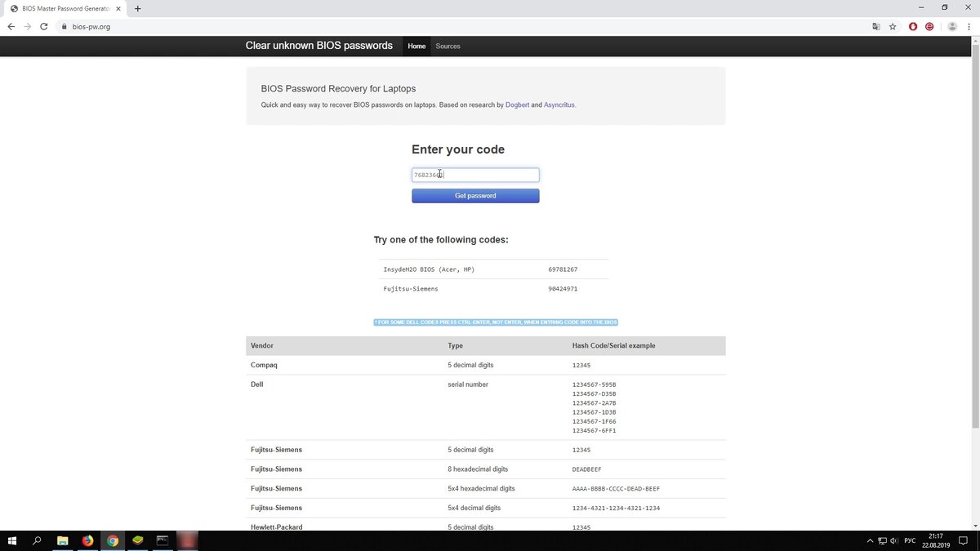Click the Vendor column header
980x551 pixels.
[x=262, y=346]
